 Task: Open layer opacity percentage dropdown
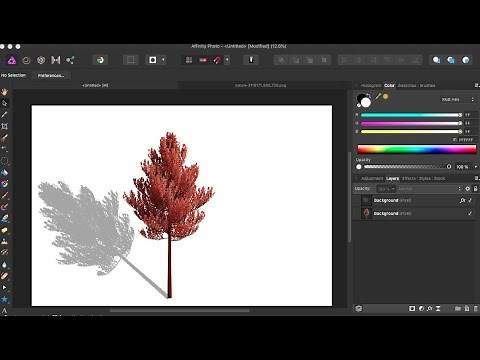point(386,189)
